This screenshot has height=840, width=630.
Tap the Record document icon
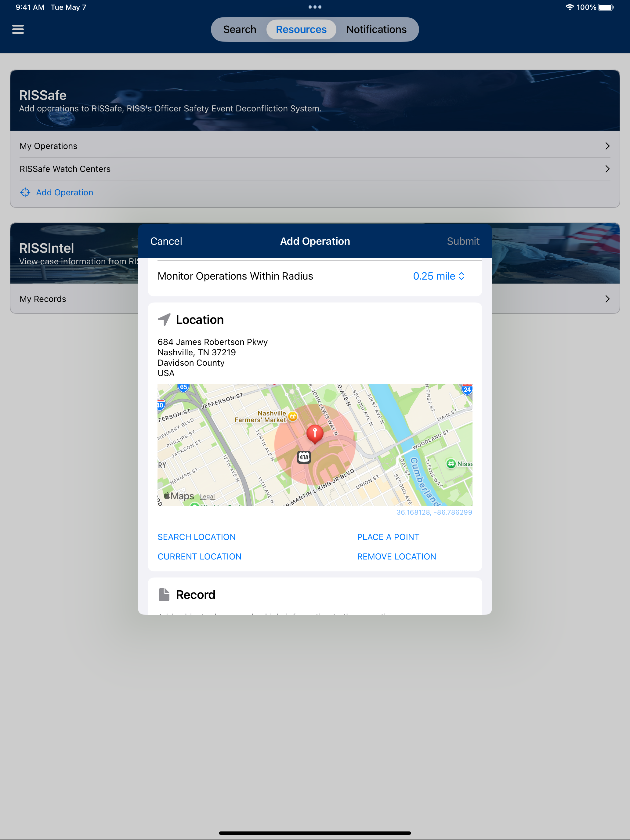[x=164, y=595]
